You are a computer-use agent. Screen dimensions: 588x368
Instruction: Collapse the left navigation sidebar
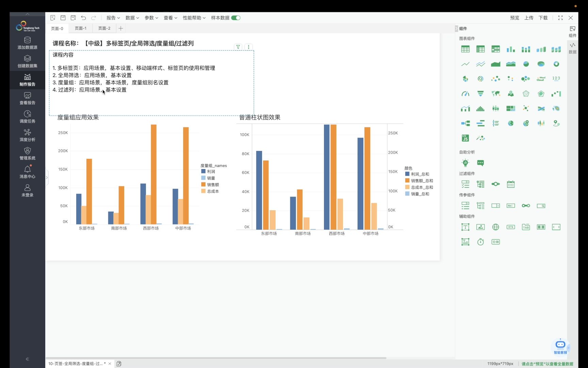pyautogui.click(x=27, y=359)
